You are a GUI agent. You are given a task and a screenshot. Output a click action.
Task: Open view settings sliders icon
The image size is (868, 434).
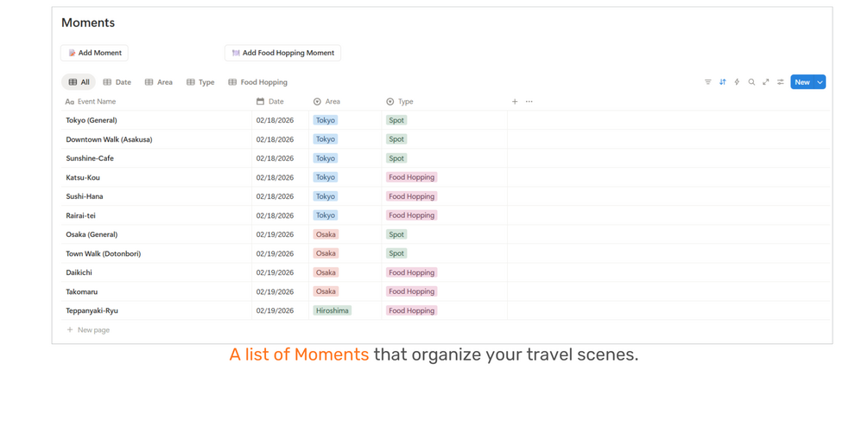[x=781, y=82]
